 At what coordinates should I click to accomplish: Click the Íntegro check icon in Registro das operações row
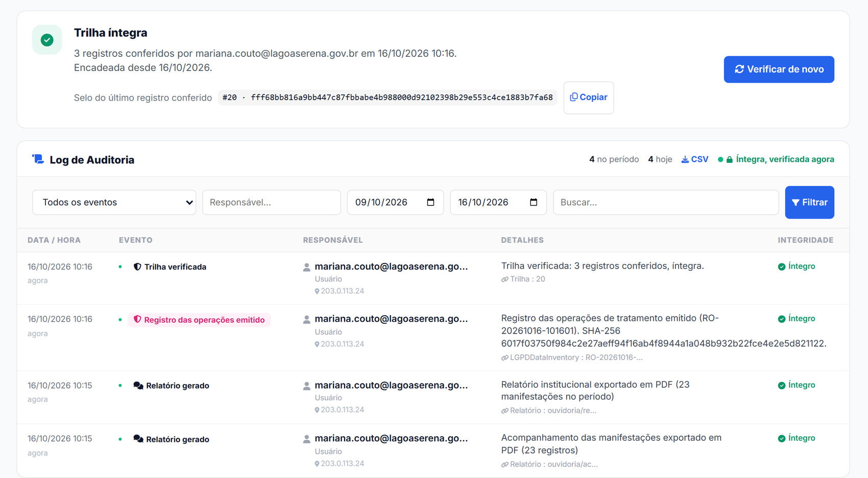(782, 319)
